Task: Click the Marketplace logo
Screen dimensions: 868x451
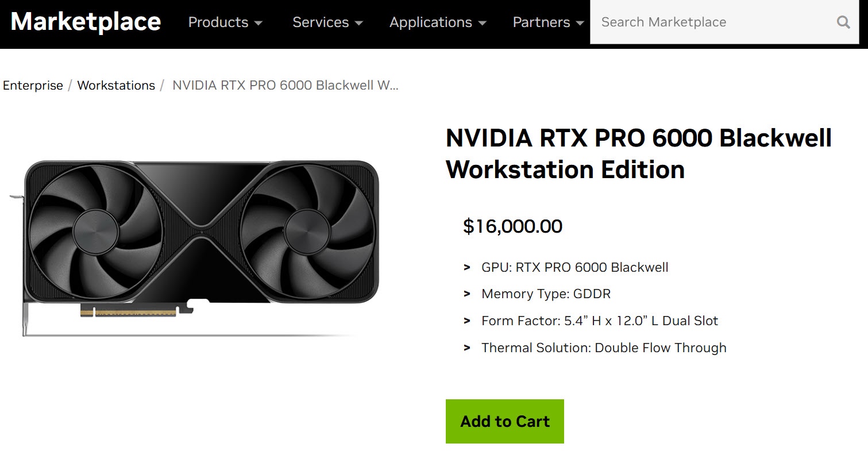Action: (x=86, y=22)
